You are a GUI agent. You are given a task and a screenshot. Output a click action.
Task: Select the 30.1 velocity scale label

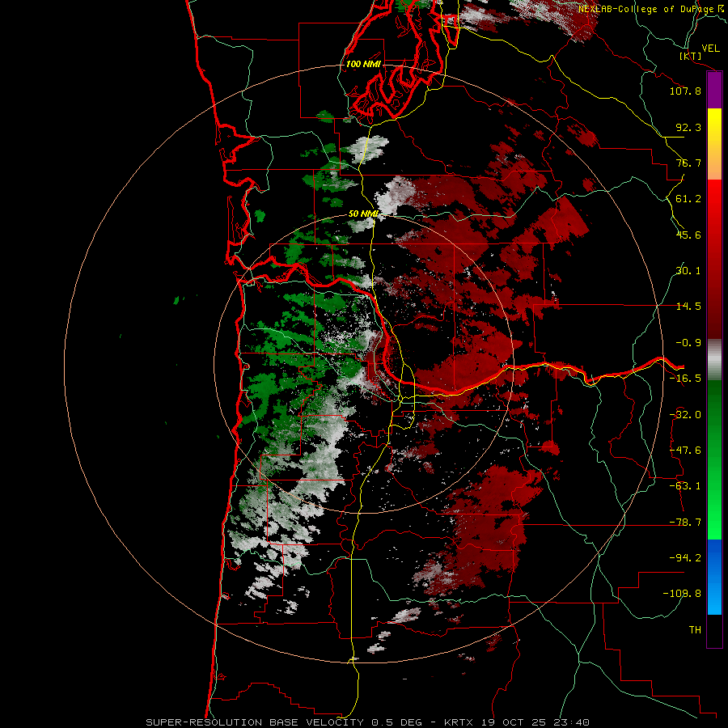[688, 271]
